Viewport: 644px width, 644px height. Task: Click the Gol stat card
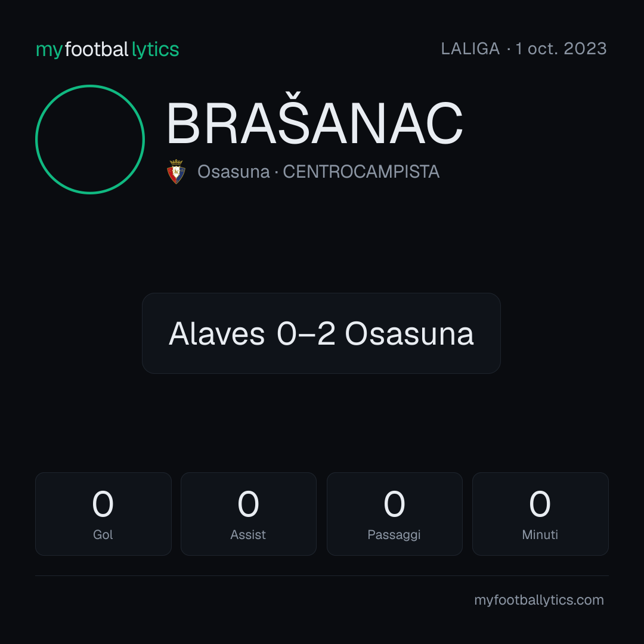pyautogui.click(x=103, y=514)
